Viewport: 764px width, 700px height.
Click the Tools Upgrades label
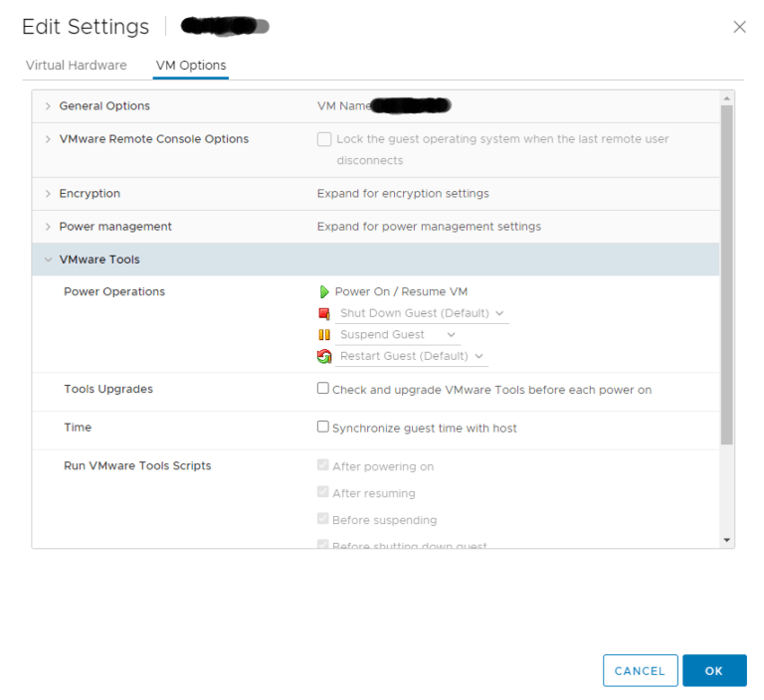pyautogui.click(x=108, y=389)
